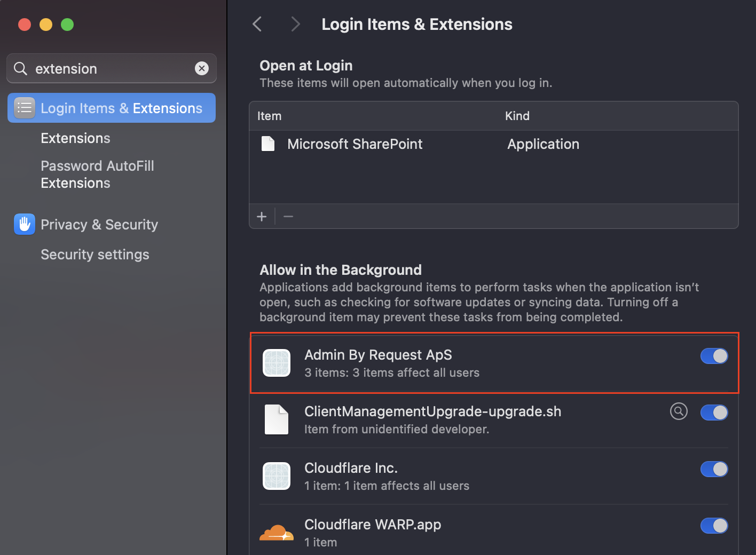Image resolution: width=756 pixels, height=555 pixels.
Task: Switch off the Cloudflare Inc. toggle
Action: [x=714, y=469]
